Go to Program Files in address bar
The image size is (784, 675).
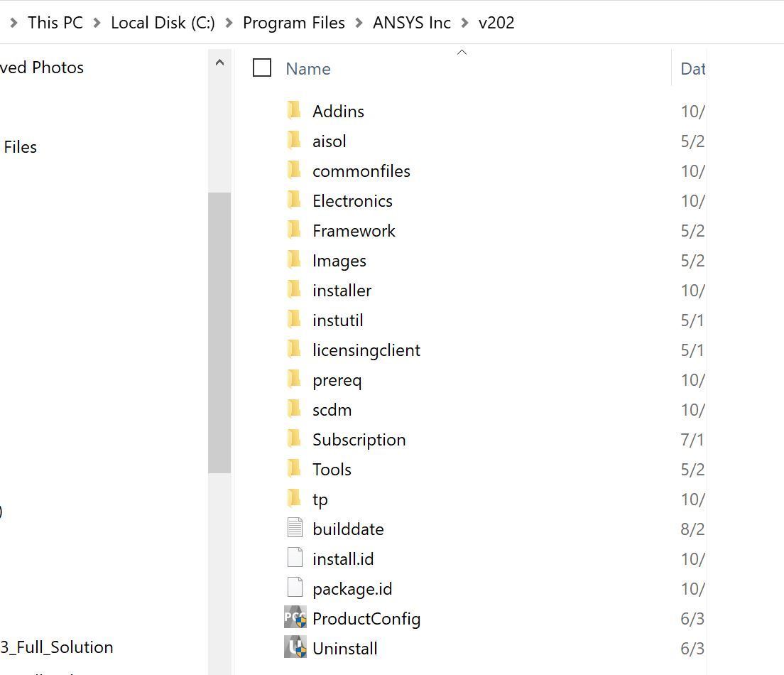coord(294,23)
